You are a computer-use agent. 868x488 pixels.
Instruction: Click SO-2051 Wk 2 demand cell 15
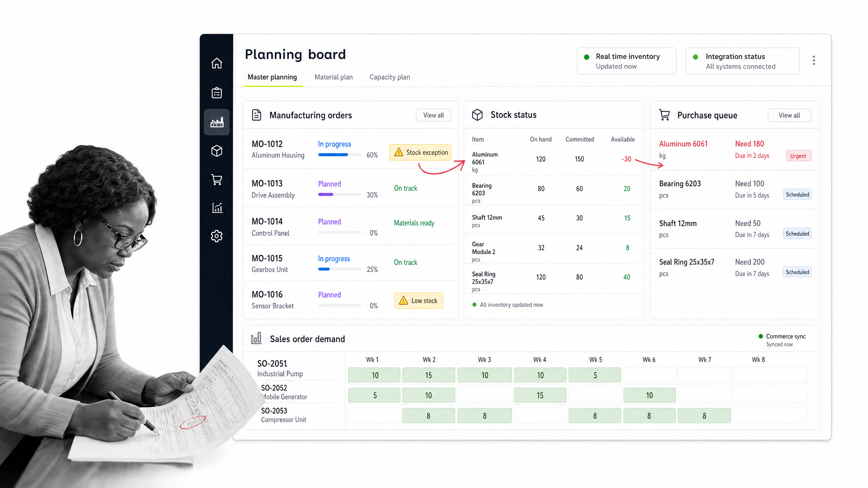(428, 375)
